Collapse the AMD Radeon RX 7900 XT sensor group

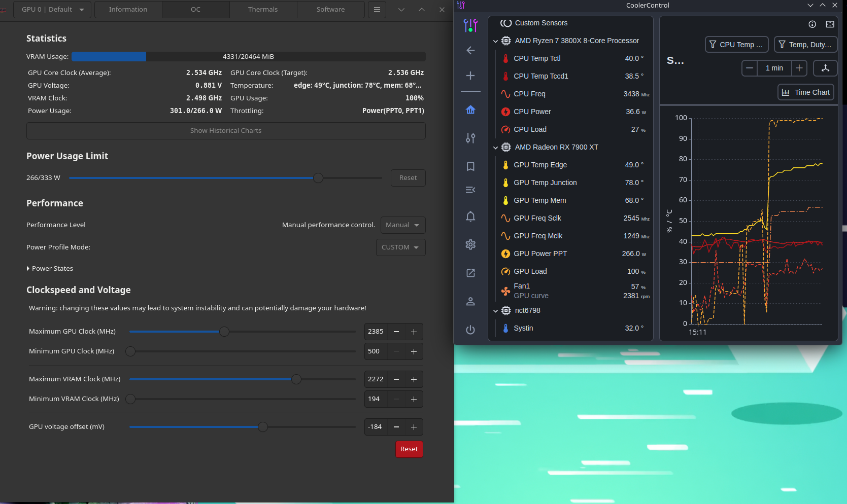(496, 147)
